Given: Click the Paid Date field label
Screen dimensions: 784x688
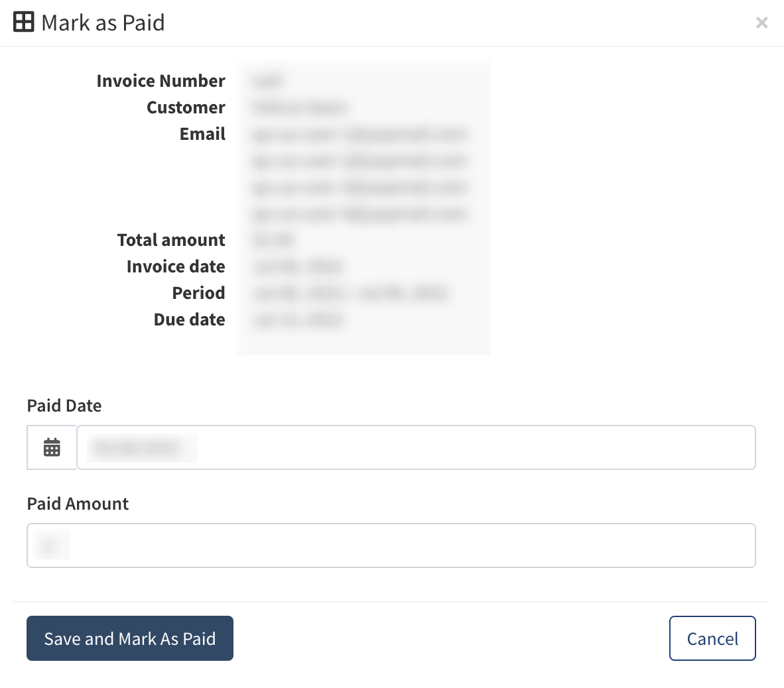Looking at the screenshot, I should click(64, 406).
